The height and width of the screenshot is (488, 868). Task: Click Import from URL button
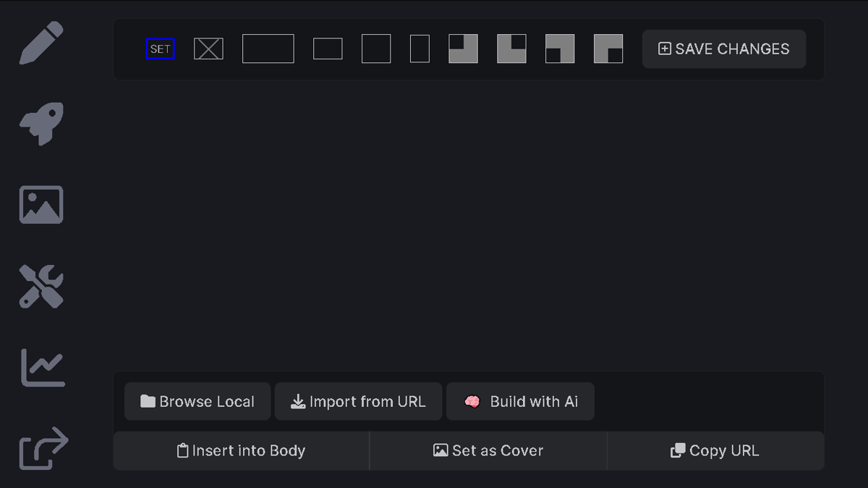tap(358, 401)
